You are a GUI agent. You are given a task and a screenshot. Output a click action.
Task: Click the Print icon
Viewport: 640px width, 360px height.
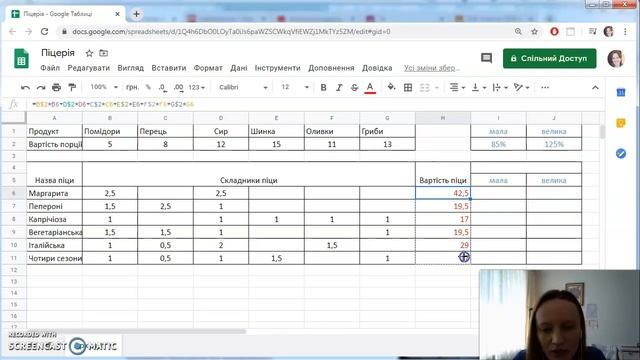point(56,87)
